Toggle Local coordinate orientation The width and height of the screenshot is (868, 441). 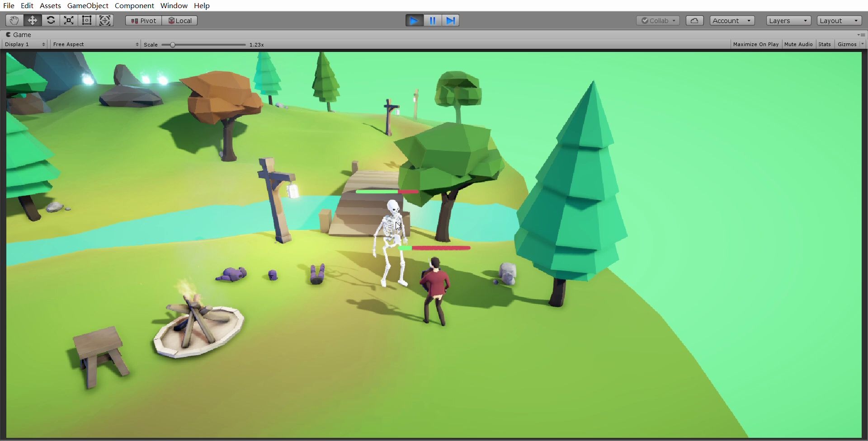point(180,20)
